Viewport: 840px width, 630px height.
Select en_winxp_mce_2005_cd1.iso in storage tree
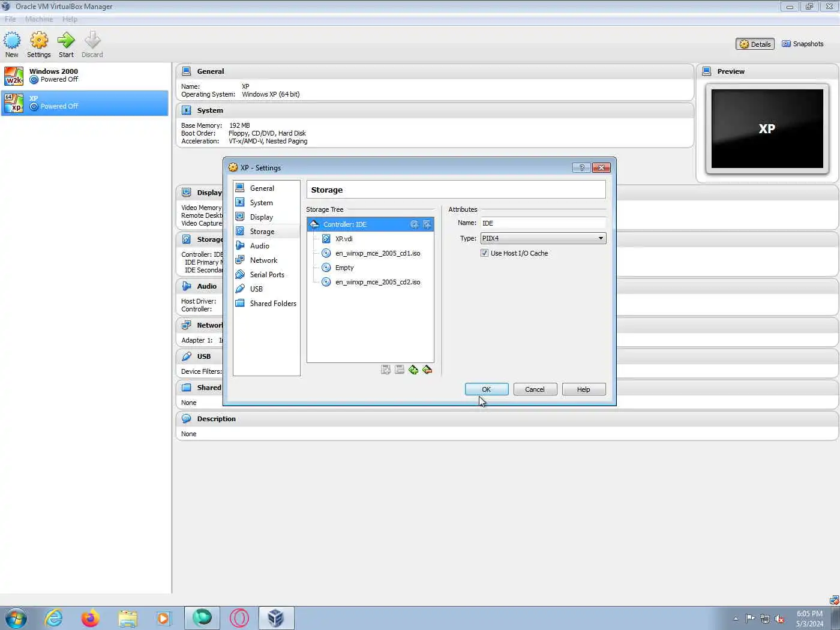point(370,253)
